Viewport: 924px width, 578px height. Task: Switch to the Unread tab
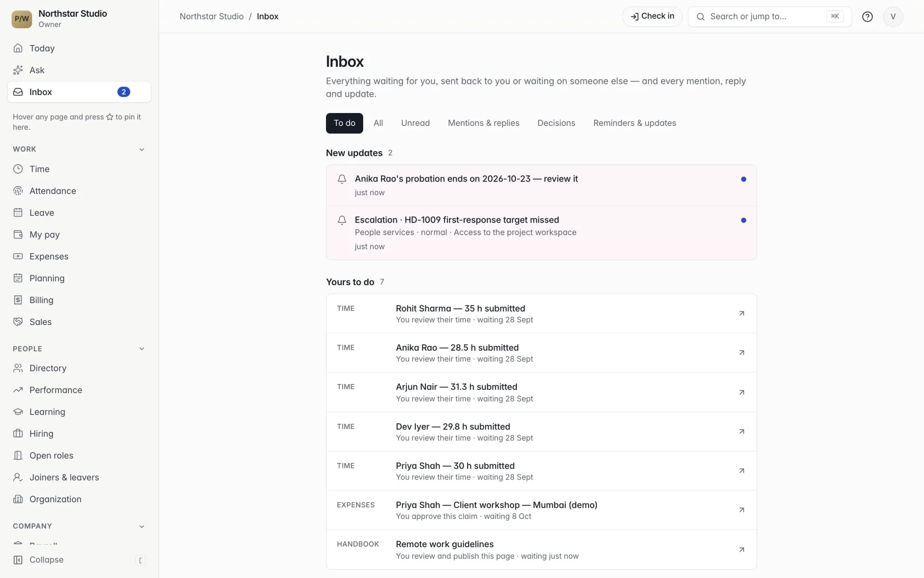click(415, 123)
